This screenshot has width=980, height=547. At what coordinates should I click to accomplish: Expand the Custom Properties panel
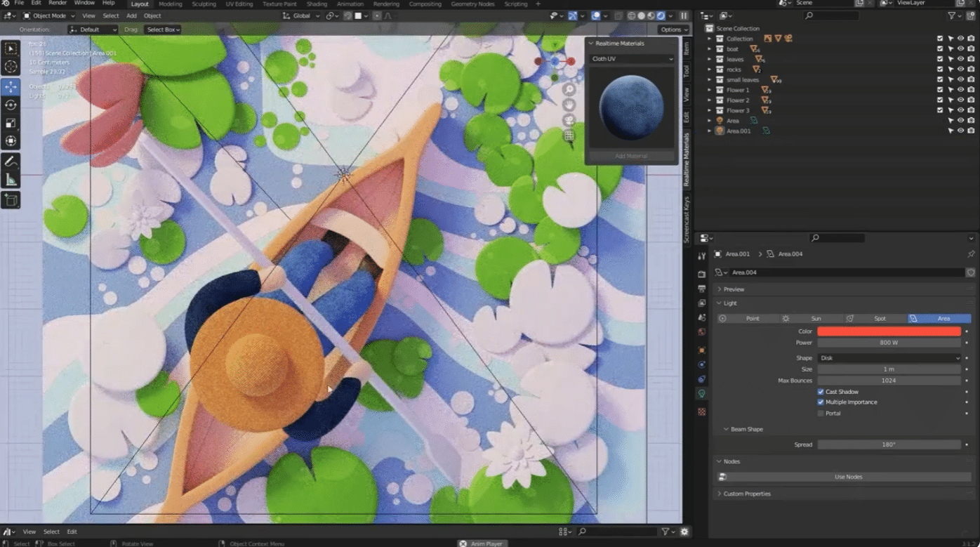[x=747, y=494]
